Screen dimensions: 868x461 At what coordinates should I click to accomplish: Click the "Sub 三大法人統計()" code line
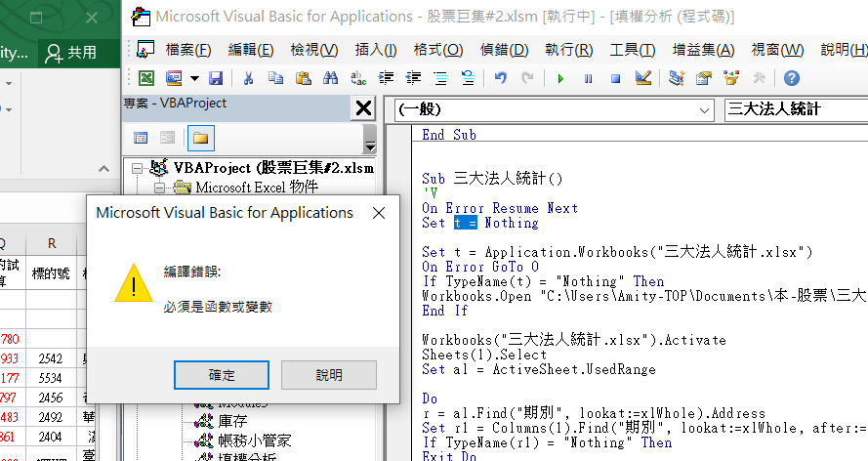(492, 179)
